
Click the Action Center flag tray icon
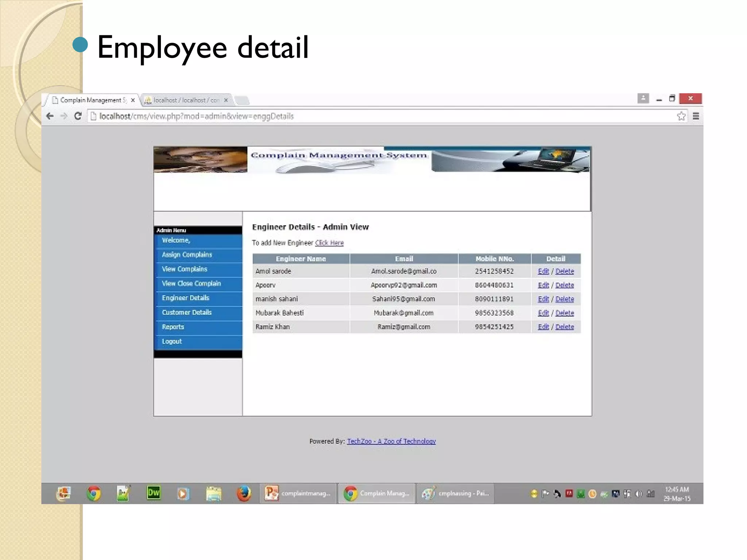tap(546, 494)
